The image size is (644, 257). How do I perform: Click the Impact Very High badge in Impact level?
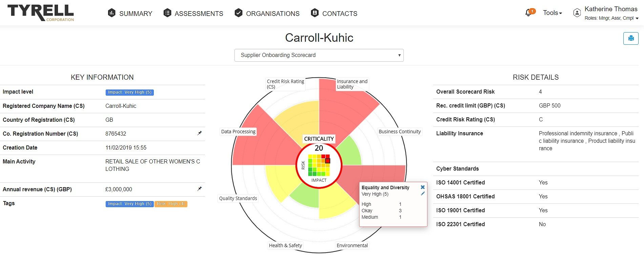click(130, 92)
